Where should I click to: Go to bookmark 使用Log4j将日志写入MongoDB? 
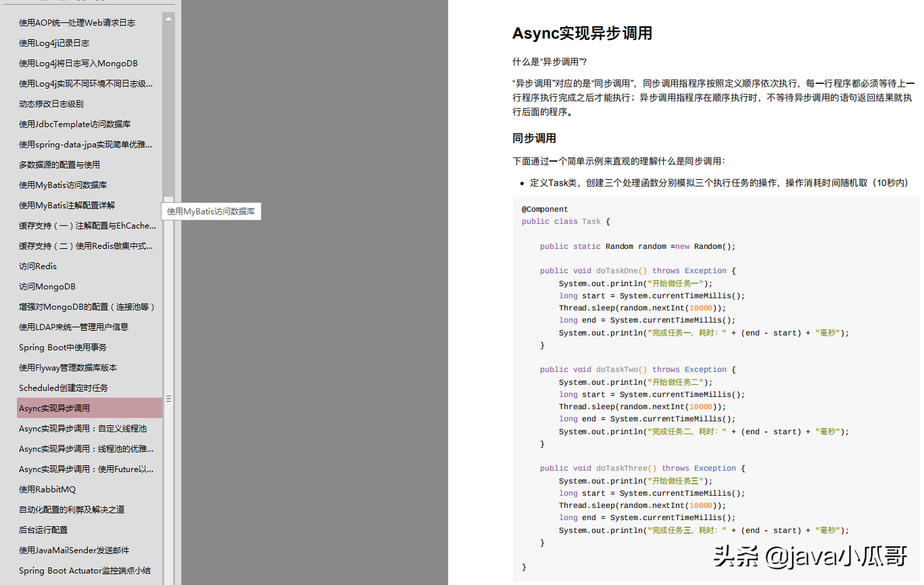coord(78,63)
